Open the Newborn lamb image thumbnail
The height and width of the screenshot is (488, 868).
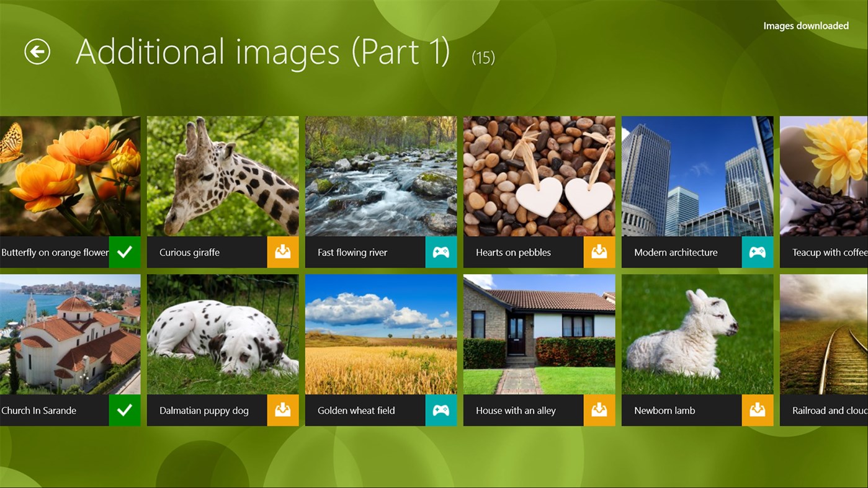tap(697, 334)
